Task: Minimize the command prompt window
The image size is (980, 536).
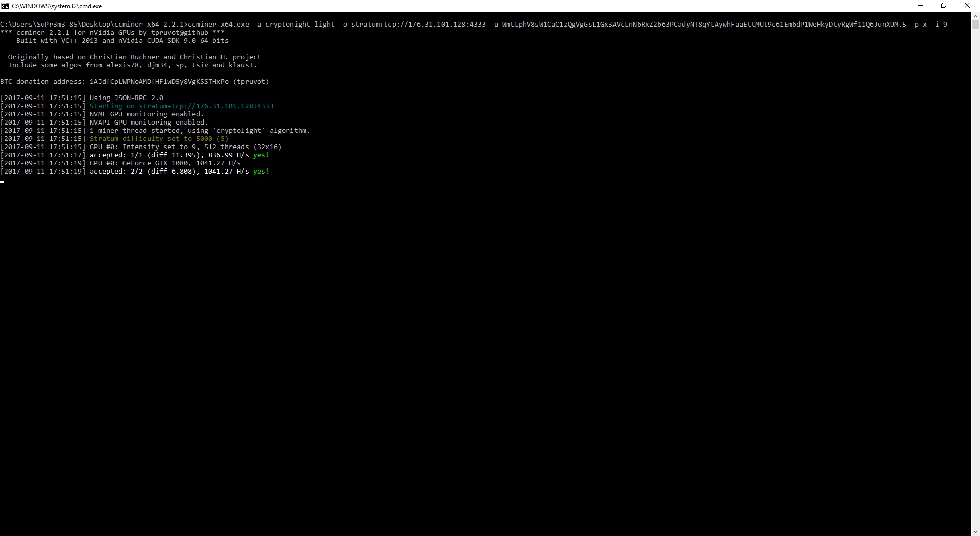Action: pos(921,6)
